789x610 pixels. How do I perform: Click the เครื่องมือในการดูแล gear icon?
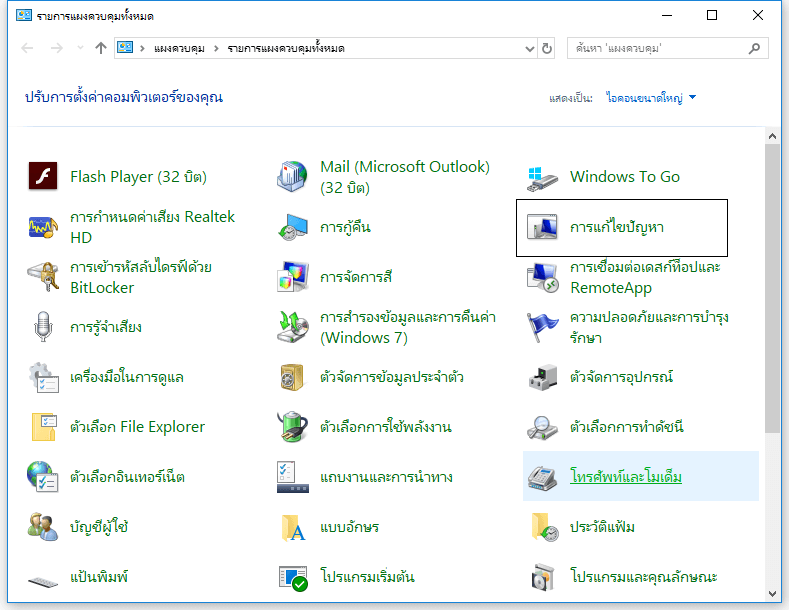coord(43,377)
